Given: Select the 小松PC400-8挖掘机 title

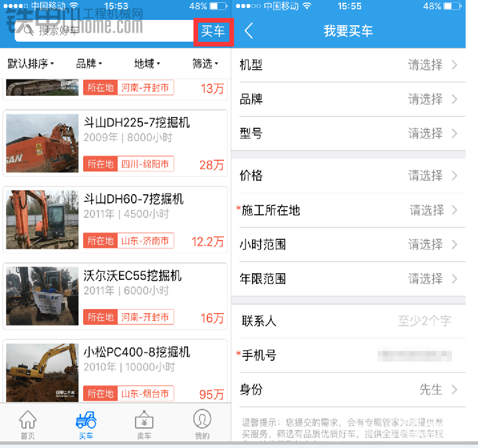Looking at the screenshot, I should click(137, 352).
